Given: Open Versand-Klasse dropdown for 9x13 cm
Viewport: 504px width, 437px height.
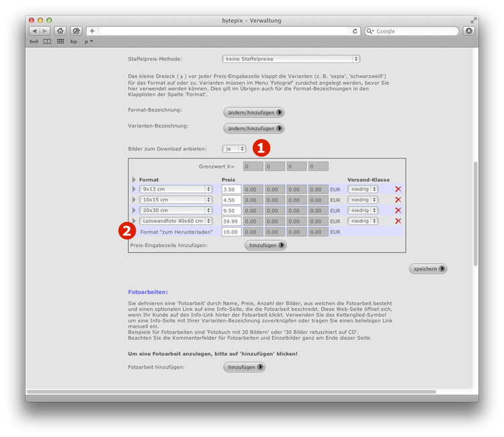Looking at the screenshot, I should 363,189.
